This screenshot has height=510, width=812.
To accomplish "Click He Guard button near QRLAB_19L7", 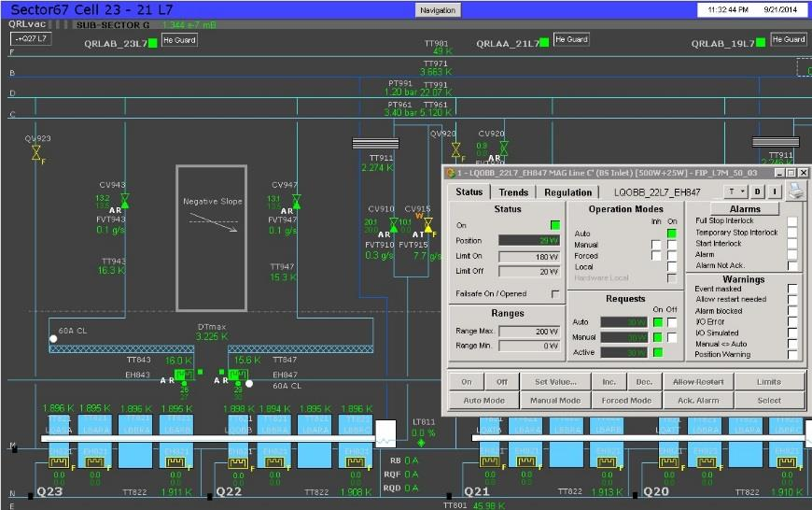I will click(x=788, y=39).
